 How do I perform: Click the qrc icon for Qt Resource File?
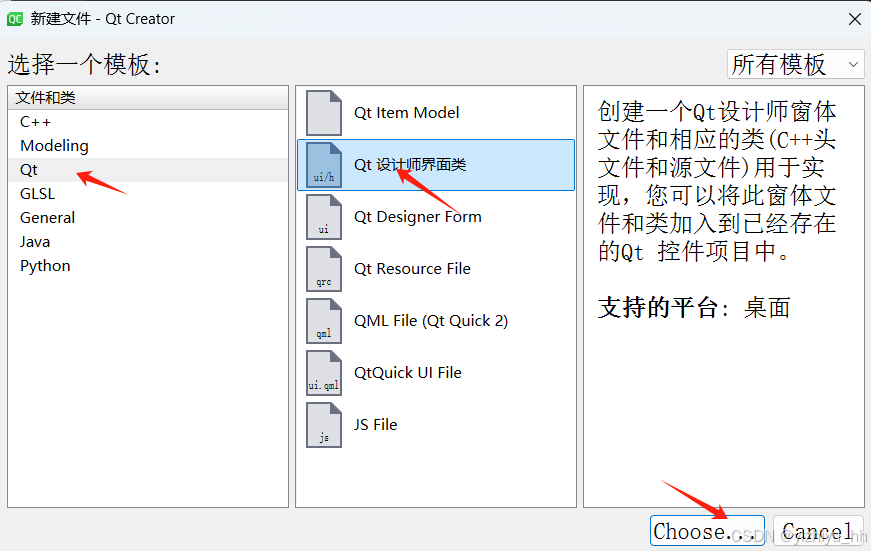click(x=324, y=269)
